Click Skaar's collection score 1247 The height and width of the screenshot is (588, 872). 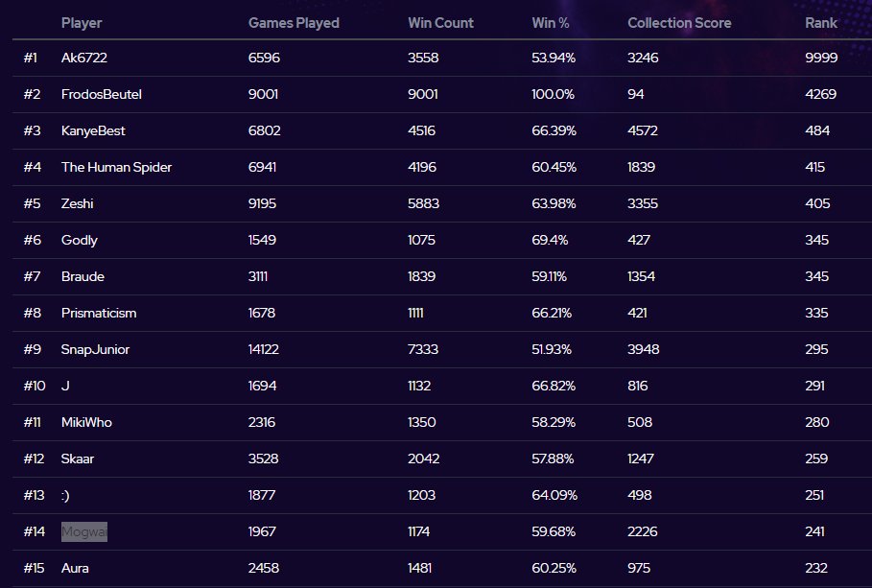click(641, 459)
